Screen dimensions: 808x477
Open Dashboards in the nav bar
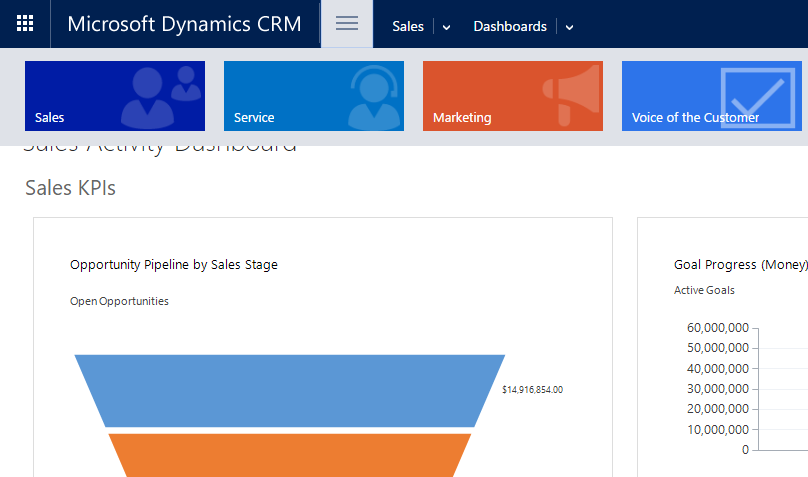[510, 26]
